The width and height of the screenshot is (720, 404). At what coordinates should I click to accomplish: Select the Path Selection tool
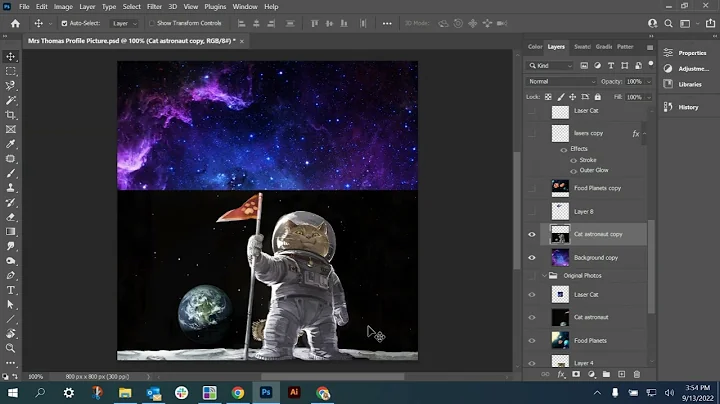tap(11, 304)
